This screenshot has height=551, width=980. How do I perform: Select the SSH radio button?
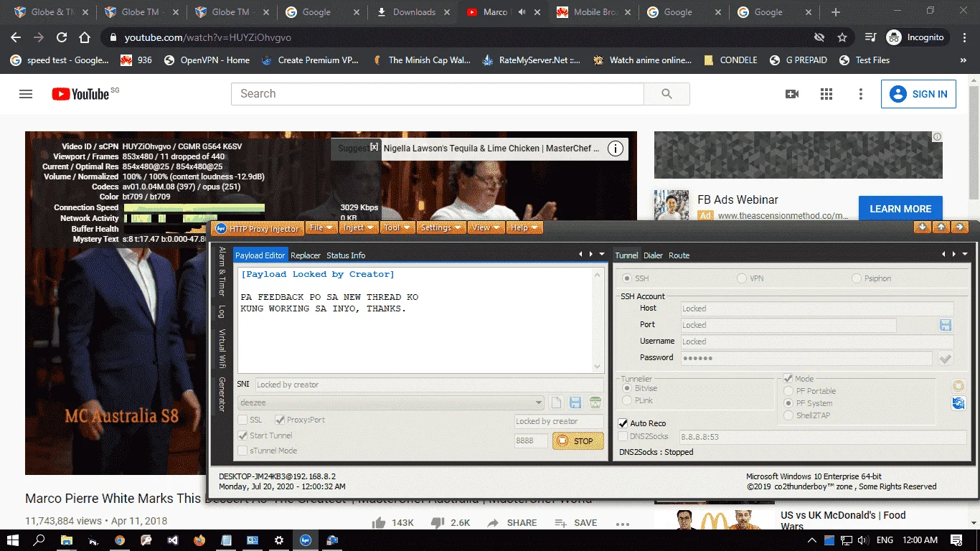[x=627, y=278]
